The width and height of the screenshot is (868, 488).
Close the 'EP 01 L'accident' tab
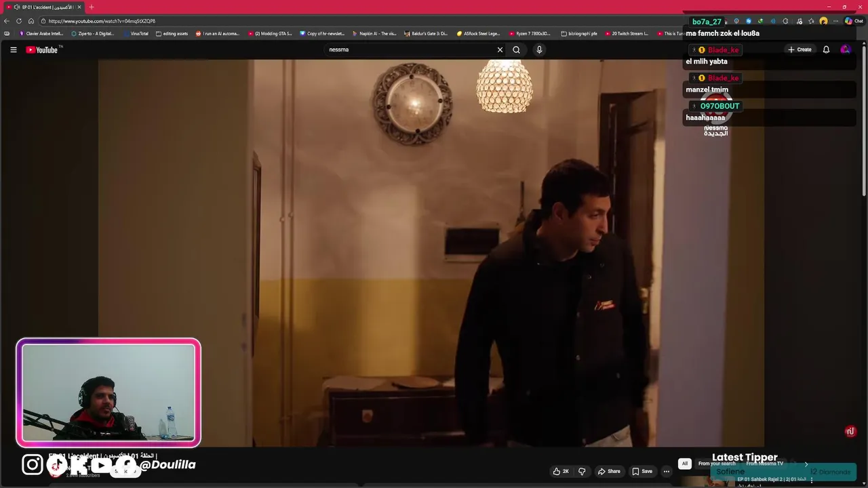click(79, 7)
